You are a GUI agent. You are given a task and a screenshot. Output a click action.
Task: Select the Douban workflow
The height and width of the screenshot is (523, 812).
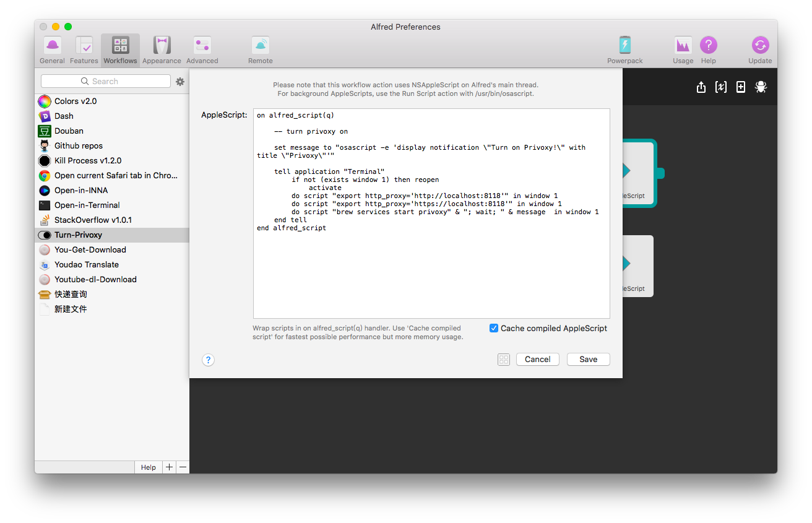click(111, 131)
